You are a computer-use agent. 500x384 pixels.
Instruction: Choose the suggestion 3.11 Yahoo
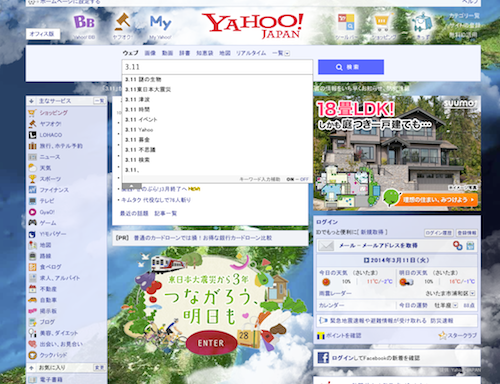[x=217, y=130]
